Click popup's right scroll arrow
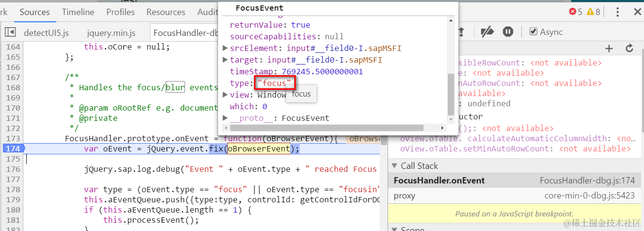The image size is (644, 231). [442, 128]
